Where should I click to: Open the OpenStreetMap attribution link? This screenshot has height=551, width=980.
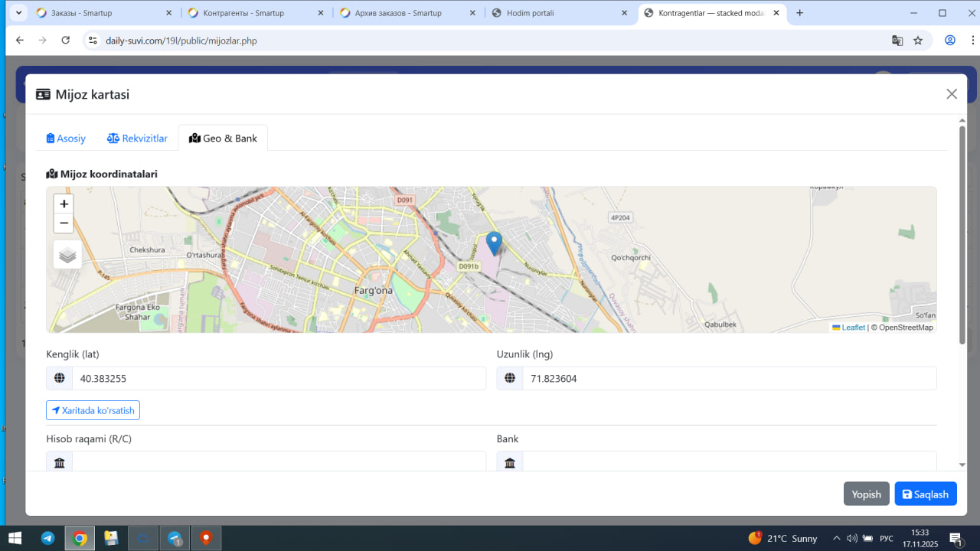pos(906,328)
